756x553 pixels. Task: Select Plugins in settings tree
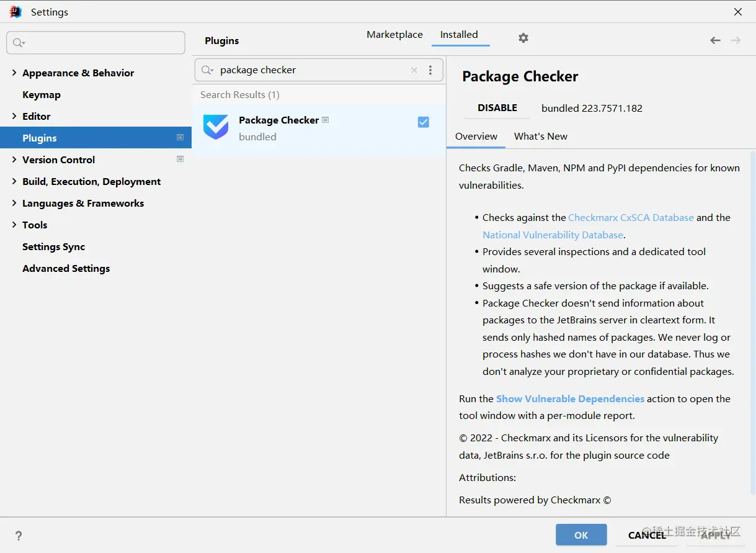tap(96, 138)
